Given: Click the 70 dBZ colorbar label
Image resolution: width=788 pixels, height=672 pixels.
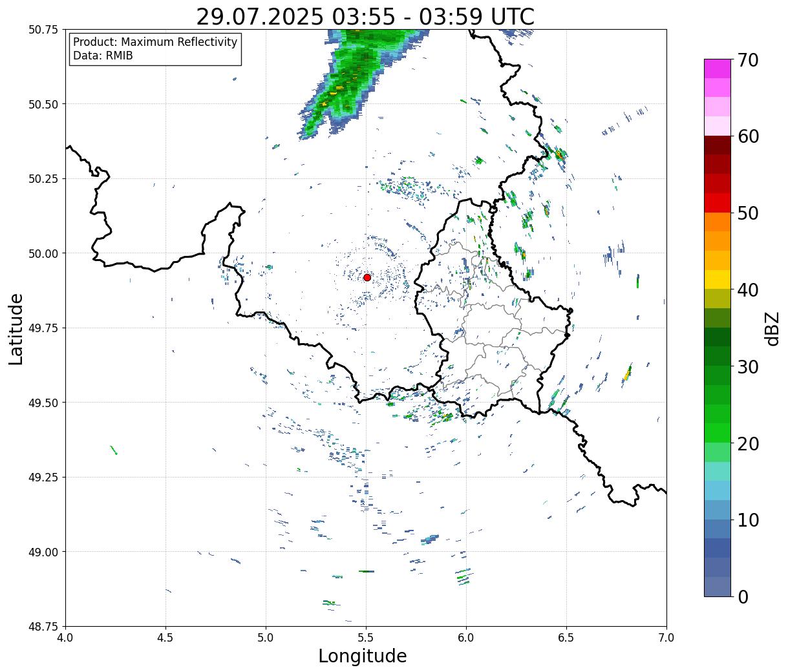Looking at the screenshot, I should pyautogui.click(x=747, y=60).
